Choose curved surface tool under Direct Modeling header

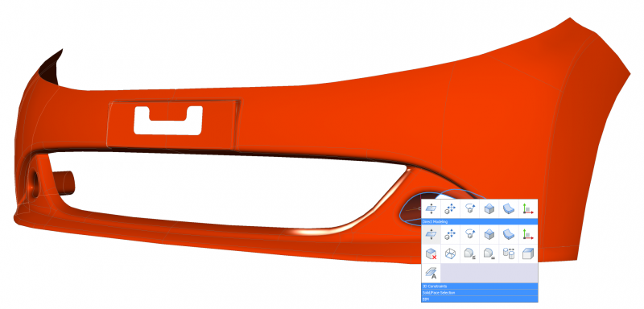point(509,234)
